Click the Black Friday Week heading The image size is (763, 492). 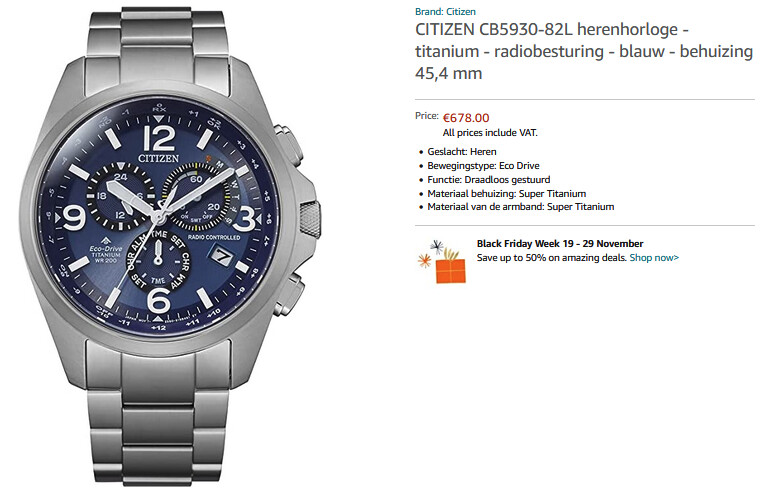pyautogui.click(x=560, y=243)
